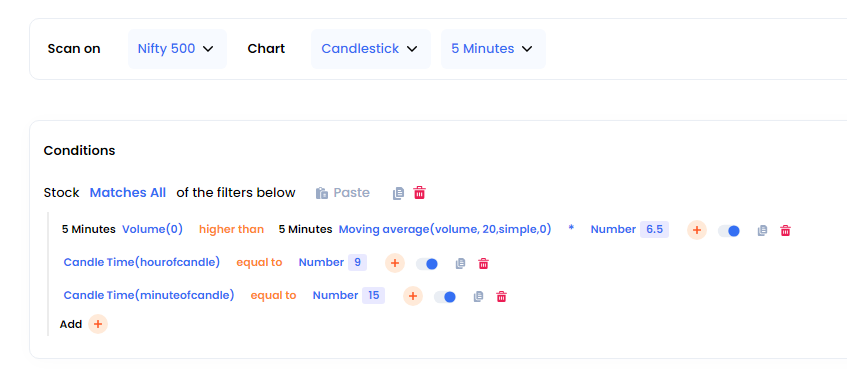Viewport: 847px width, 374px height.
Task: Click the Paste button text
Action: pyautogui.click(x=352, y=193)
